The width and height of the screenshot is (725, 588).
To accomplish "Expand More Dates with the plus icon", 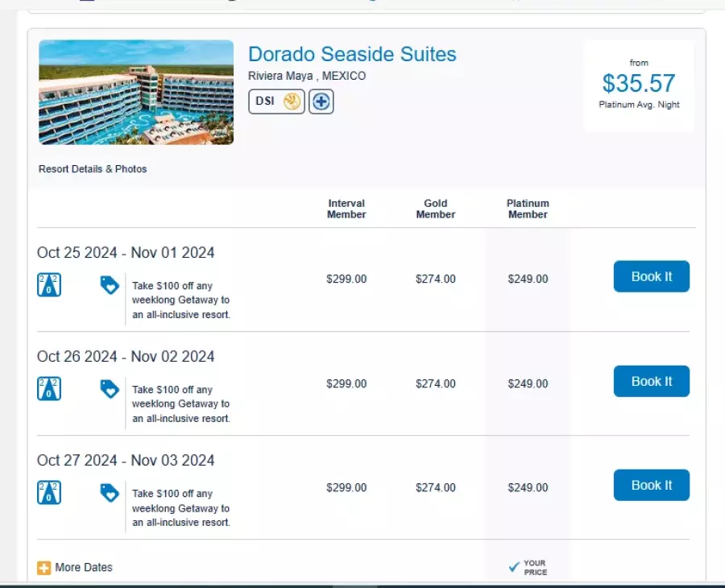I will (x=44, y=568).
